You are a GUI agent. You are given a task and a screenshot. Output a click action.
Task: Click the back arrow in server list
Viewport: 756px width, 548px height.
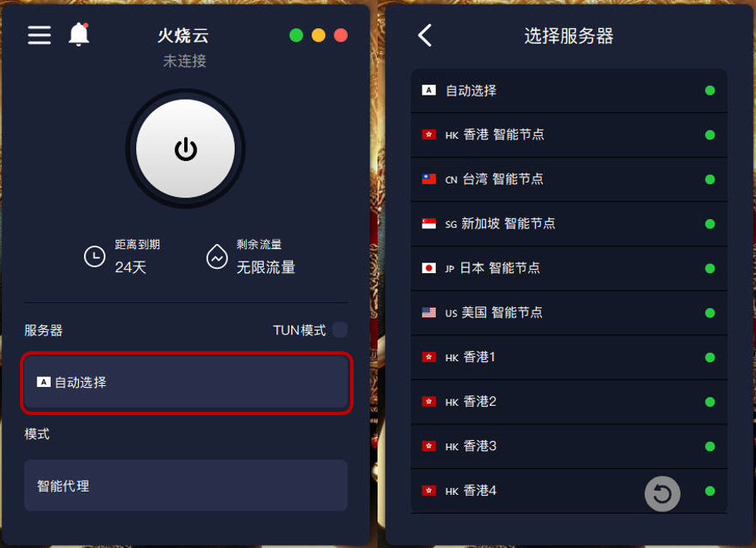pos(425,35)
